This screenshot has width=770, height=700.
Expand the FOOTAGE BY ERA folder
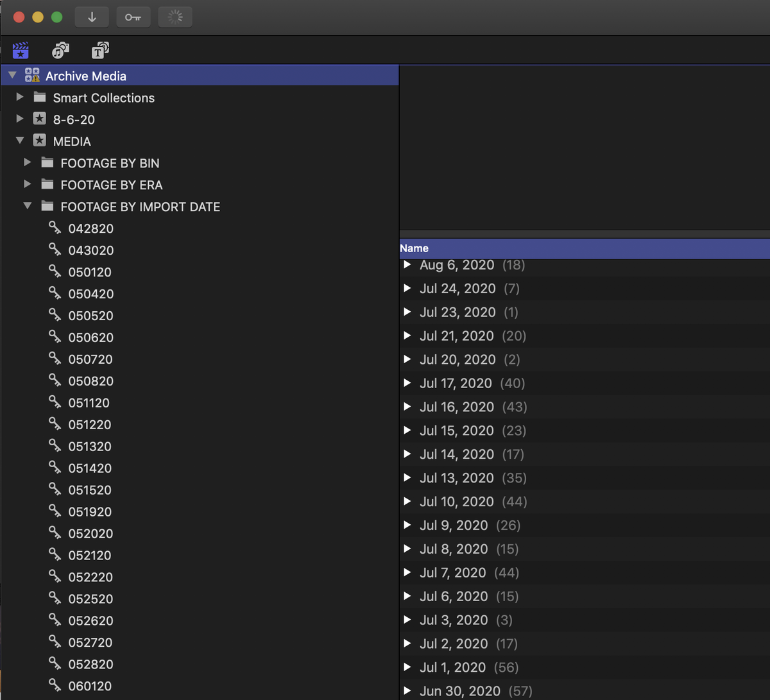pos(27,185)
